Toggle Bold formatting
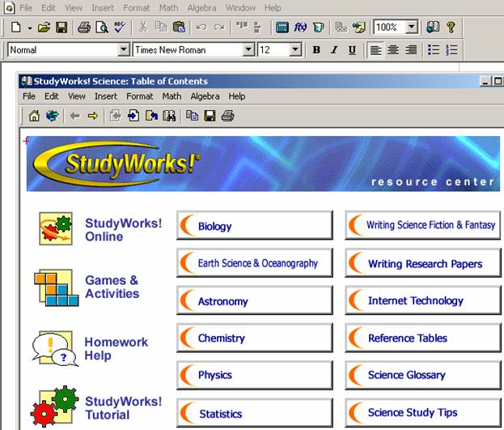This screenshot has width=504, height=430. pos(316,50)
